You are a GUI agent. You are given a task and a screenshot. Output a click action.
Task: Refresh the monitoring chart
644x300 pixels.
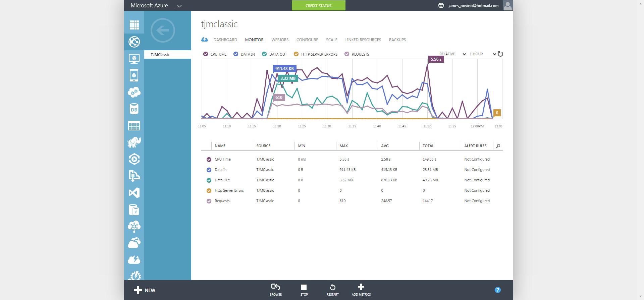[500, 54]
